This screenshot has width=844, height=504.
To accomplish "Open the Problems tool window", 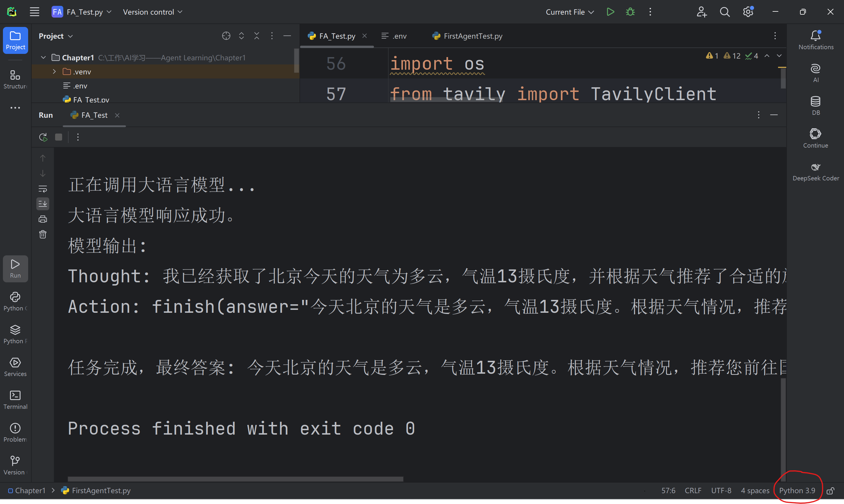I will (15, 433).
